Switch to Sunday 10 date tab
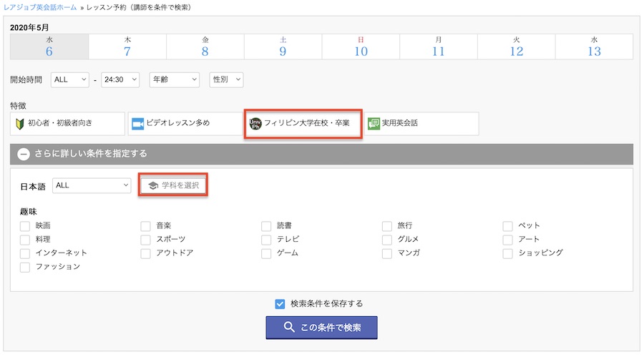This screenshot has height=357, width=644. coord(361,47)
